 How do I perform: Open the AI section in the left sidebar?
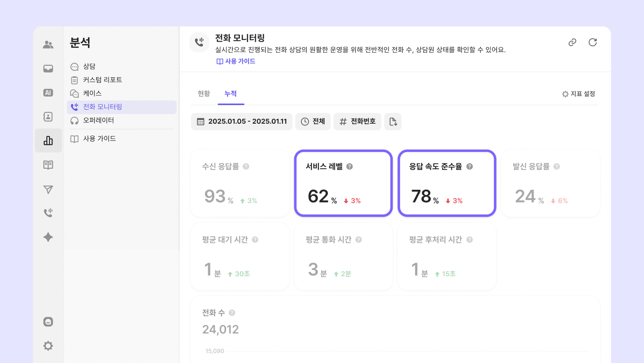click(48, 93)
